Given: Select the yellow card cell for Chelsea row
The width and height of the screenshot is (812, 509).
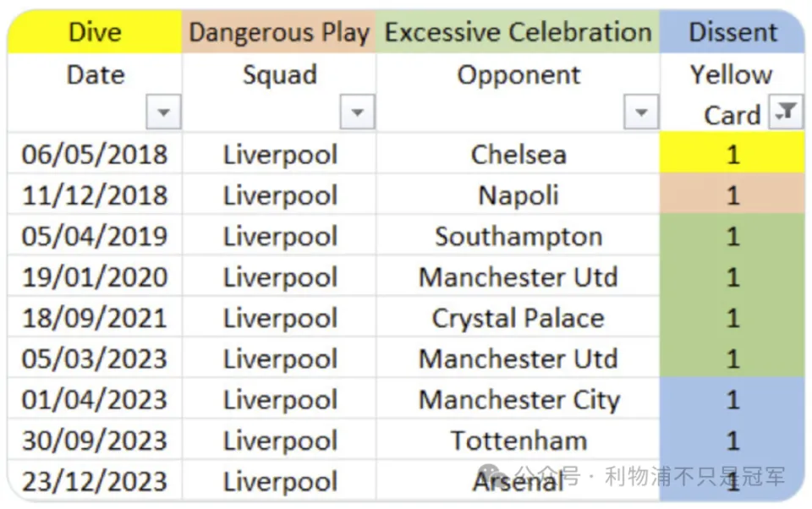Looking at the screenshot, I should tap(732, 154).
